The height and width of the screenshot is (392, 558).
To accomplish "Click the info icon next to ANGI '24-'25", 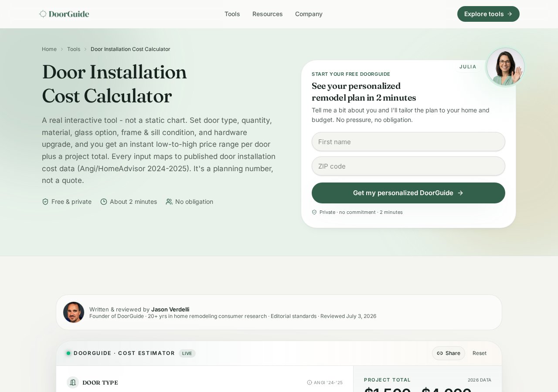I will (x=310, y=382).
